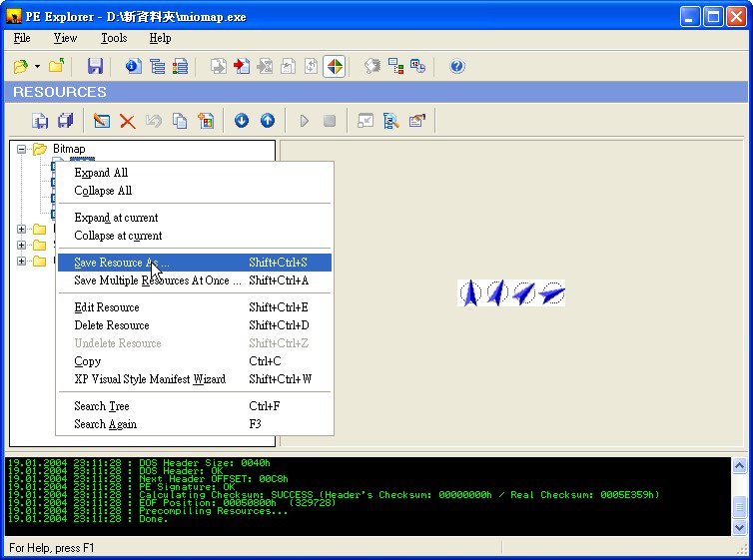Screen dimensions: 753x560
Task: Open the Headers Info view icon
Action: [134, 66]
